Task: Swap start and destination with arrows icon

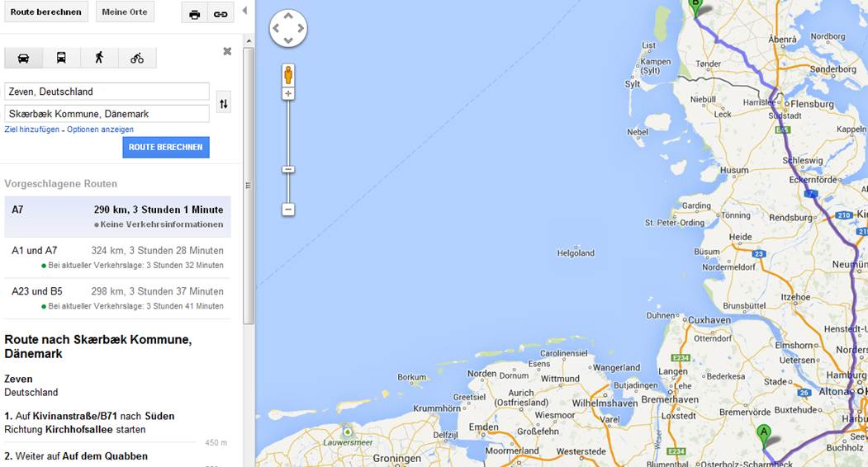Action: [x=224, y=103]
